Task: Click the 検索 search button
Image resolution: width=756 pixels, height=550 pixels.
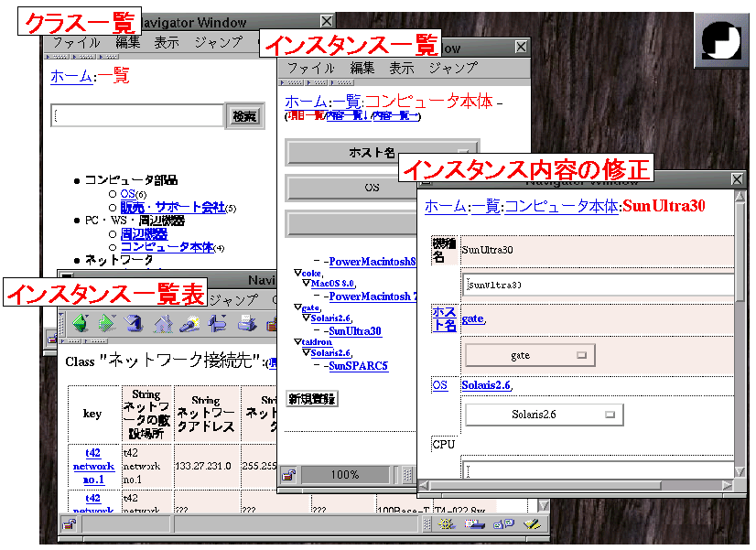Action: pyautogui.click(x=244, y=116)
